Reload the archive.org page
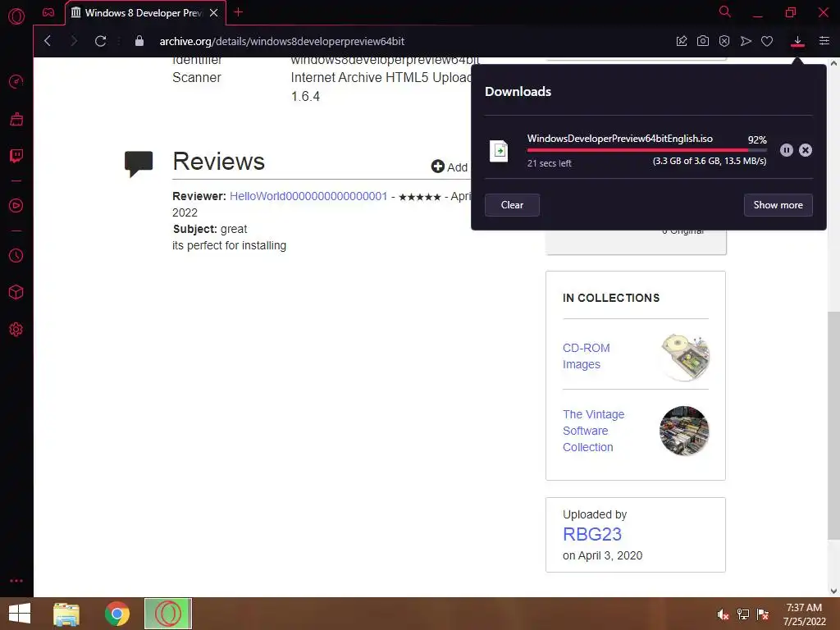 pos(100,41)
